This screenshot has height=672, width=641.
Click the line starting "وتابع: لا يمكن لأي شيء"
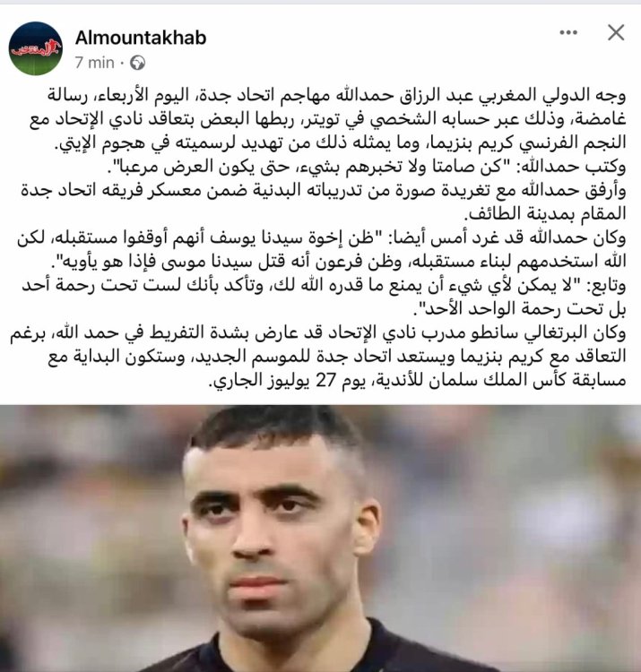tap(324, 286)
